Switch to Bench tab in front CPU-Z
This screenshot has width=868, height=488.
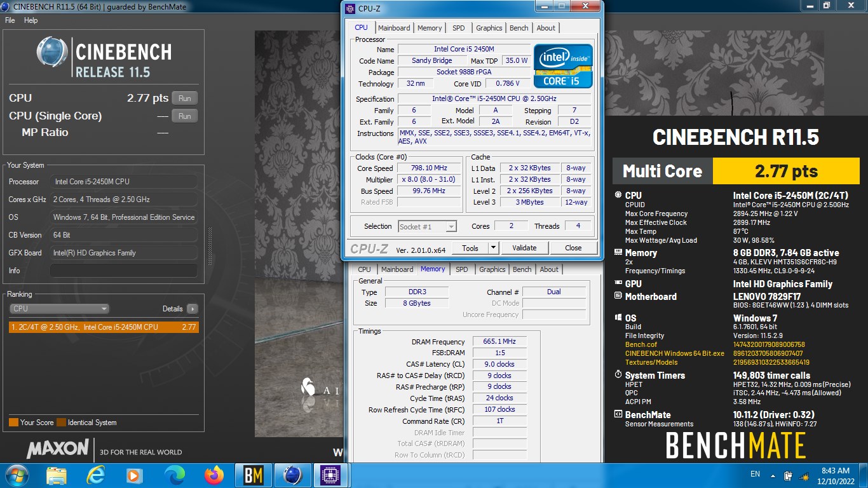pyautogui.click(x=519, y=28)
